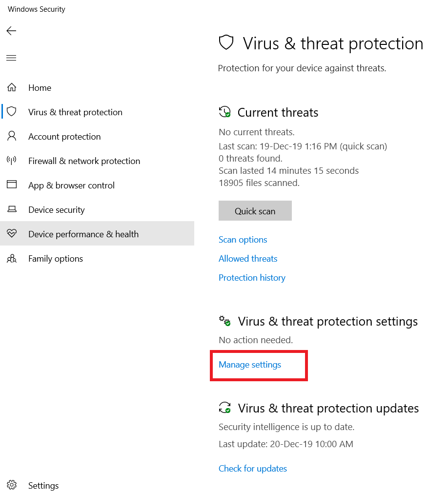Click the Current threats clock icon
This screenshot has height=494, width=448.
click(x=225, y=112)
